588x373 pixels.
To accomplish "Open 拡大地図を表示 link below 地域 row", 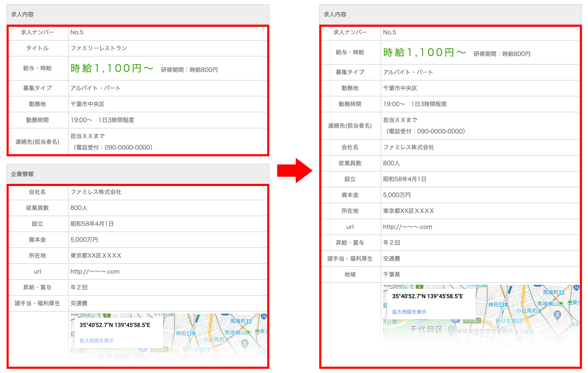I will pyautogui.click(x=409, y=312).
